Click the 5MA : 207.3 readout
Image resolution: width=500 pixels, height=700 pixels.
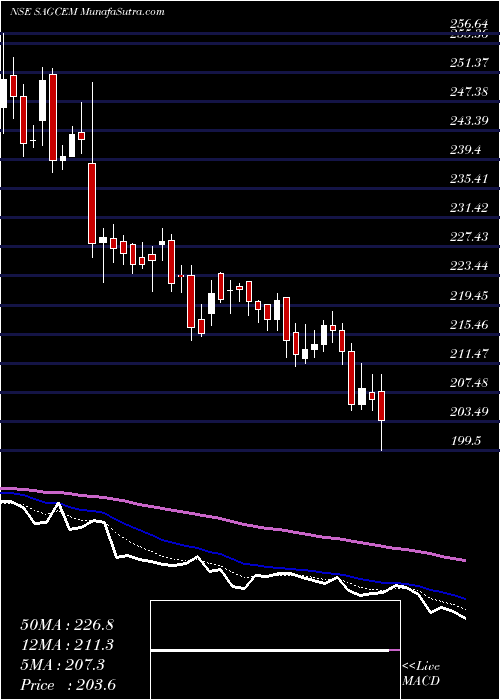point(62,665)
